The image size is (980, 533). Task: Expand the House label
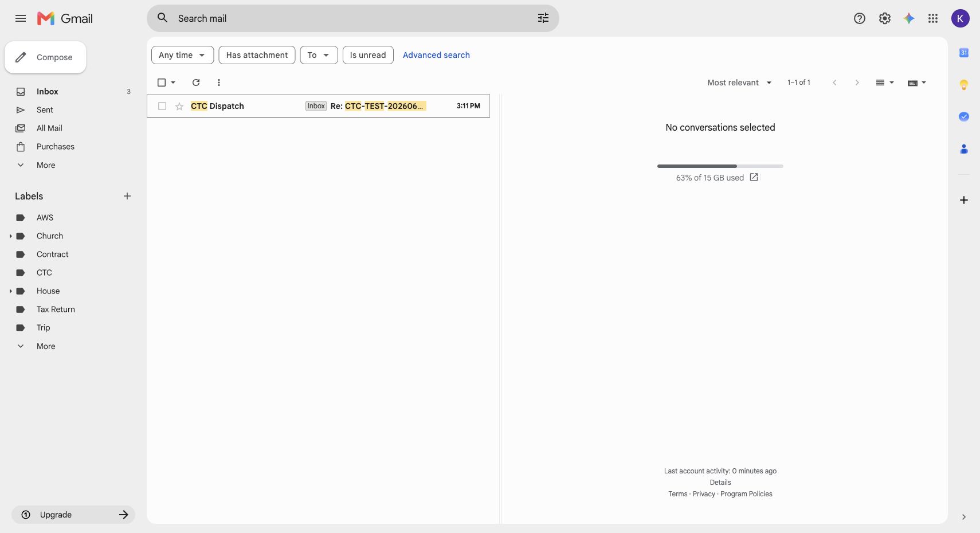click(10, 291)
